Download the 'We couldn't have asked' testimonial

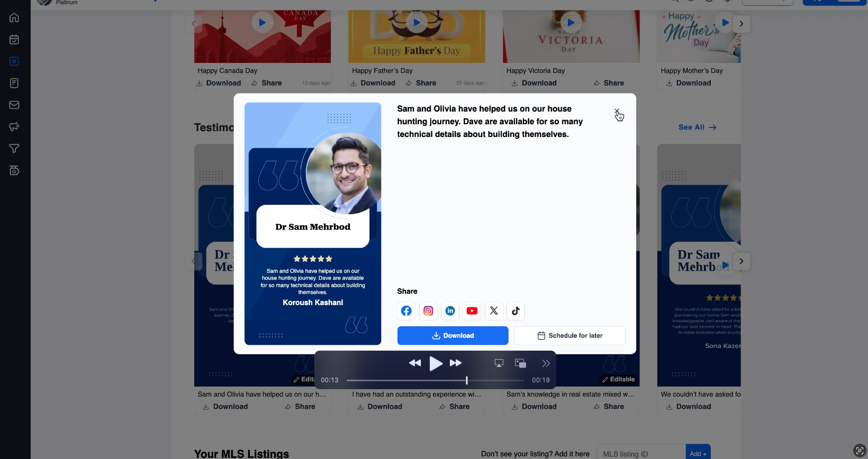(x=689, y=407)
